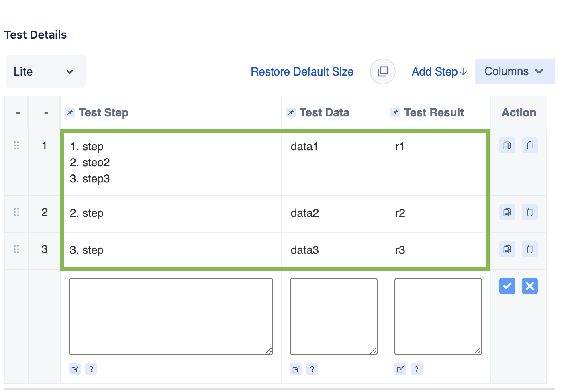This screenshot has width=576, height=392.
Task: Delete test step 2 using the trash icon
Action: [x=530, y=212]
